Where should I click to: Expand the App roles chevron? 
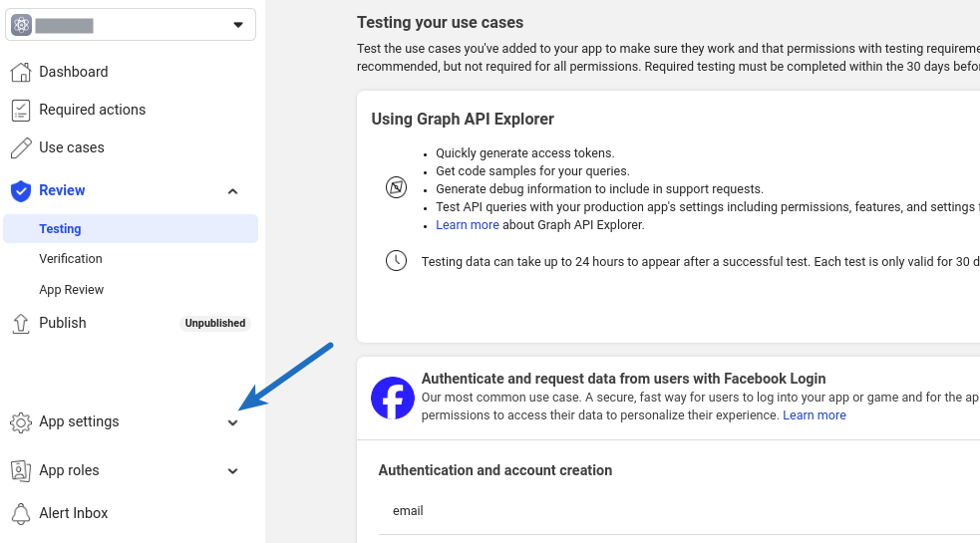(x=232, y=471)
